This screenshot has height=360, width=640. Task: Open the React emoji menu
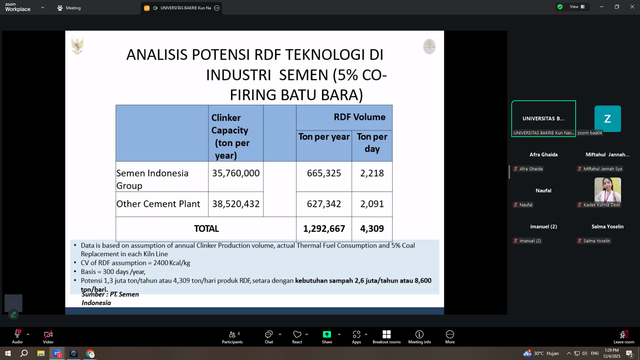click(x=297, y=337)
